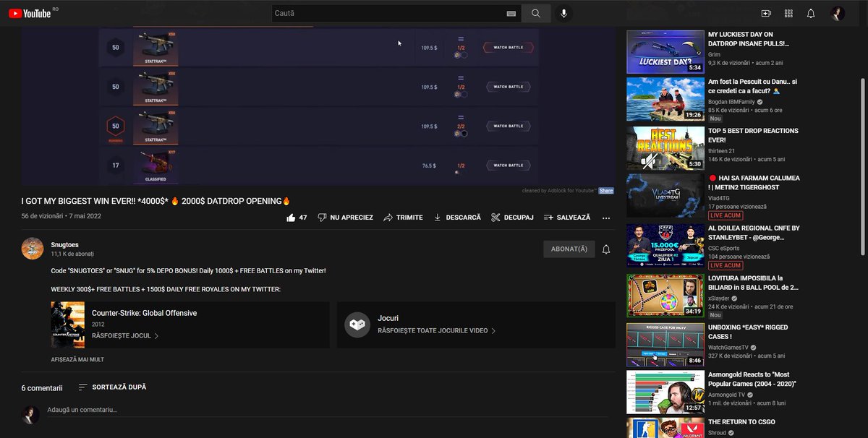
Task: Open HAI SA FARMAM CALUMEA stream title
Action: 754,183
